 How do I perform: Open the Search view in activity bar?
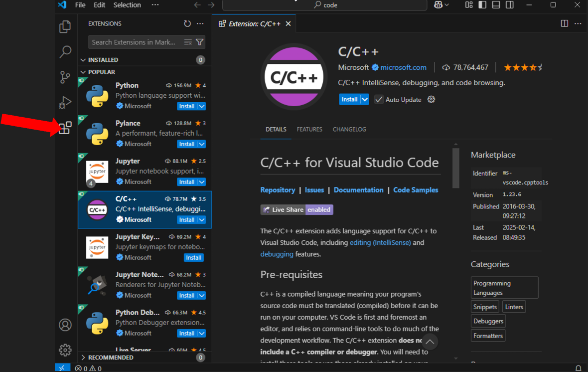(x=65, y=52)
